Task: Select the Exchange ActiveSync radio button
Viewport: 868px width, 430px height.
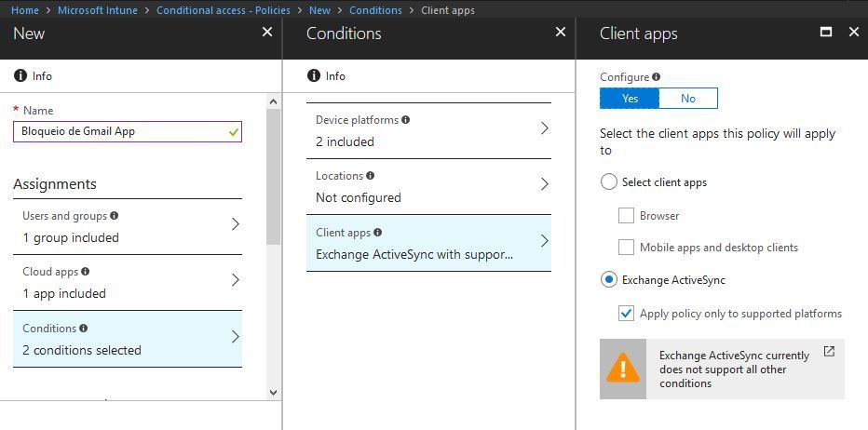Action: 609,279
